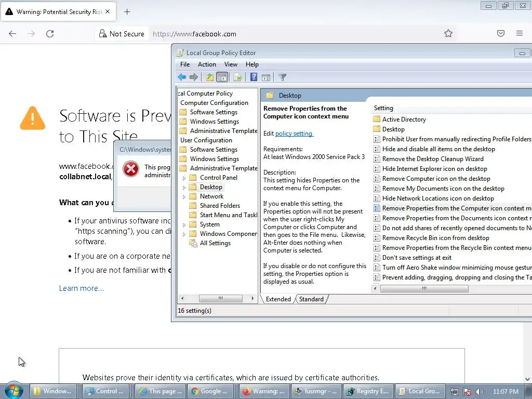
Task: Click the Back arrow in Group Policy toolbar
Action: 182,77
